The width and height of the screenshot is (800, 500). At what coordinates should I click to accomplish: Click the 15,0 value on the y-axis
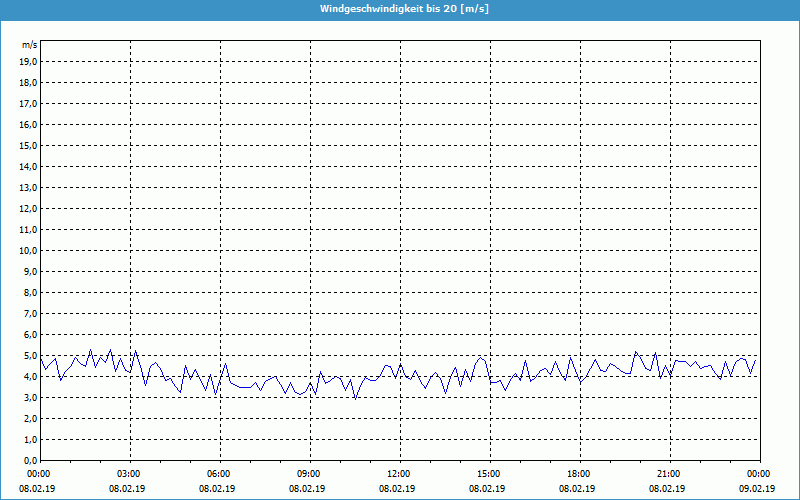tap(29, 145)
